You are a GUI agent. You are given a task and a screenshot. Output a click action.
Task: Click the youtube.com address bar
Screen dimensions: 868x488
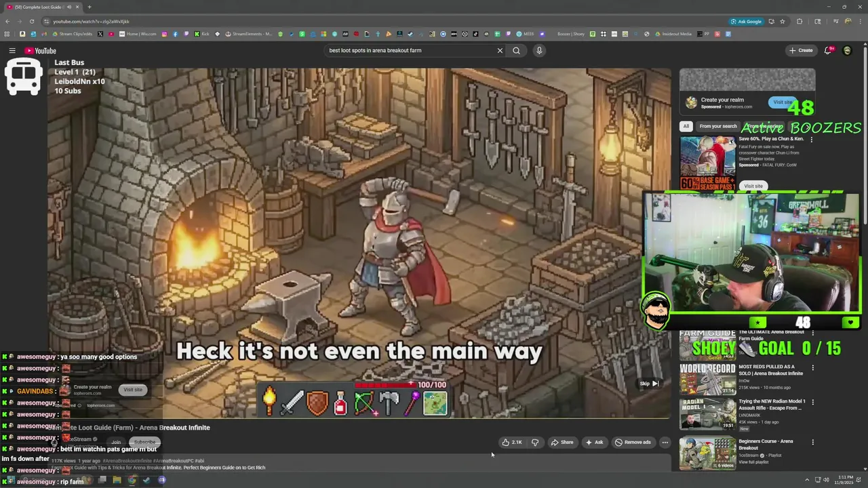coord(91,21)
